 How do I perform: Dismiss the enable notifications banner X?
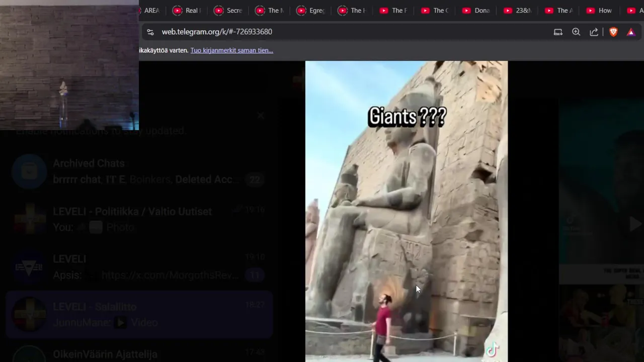pos(261,116)
